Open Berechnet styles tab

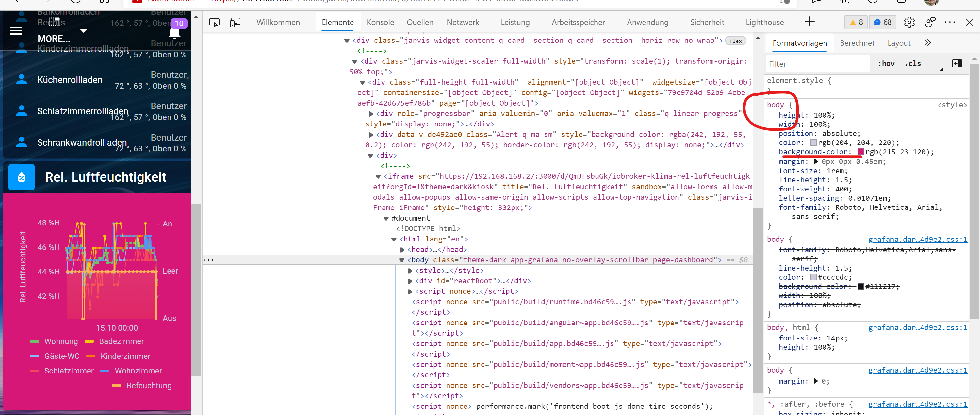tap(857, 43)
